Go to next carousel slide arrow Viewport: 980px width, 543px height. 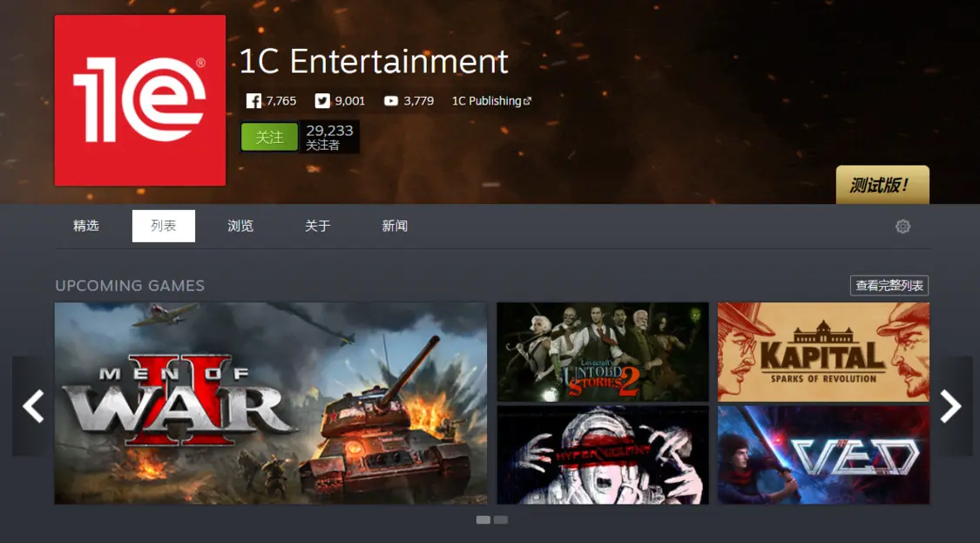[x=950, y=406]
